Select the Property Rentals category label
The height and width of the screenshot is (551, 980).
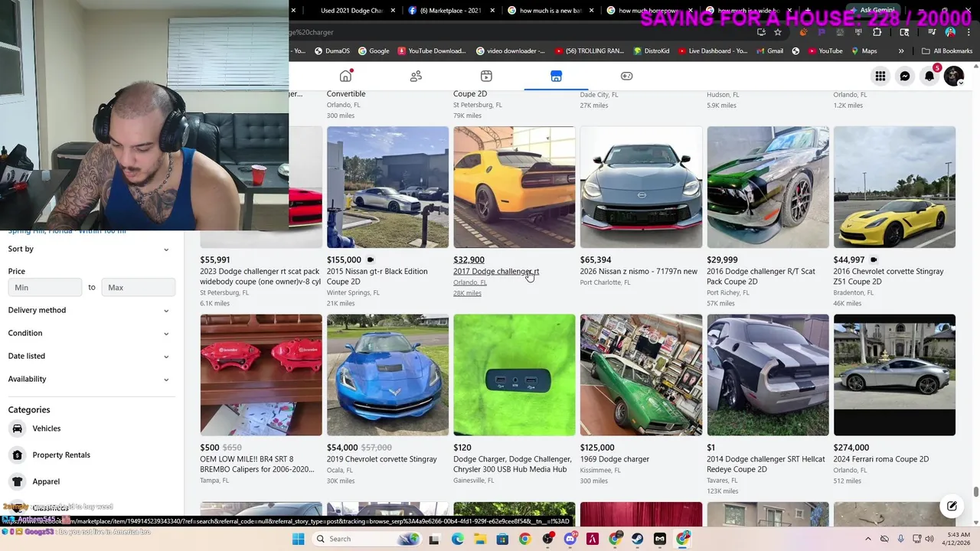pyautogui.click(x=61, y=455)
